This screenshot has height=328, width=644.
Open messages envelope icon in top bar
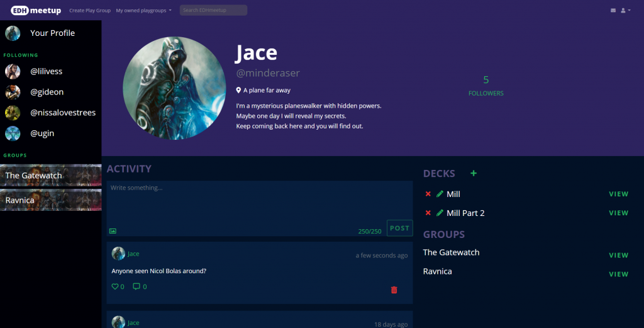pos(613,11)
